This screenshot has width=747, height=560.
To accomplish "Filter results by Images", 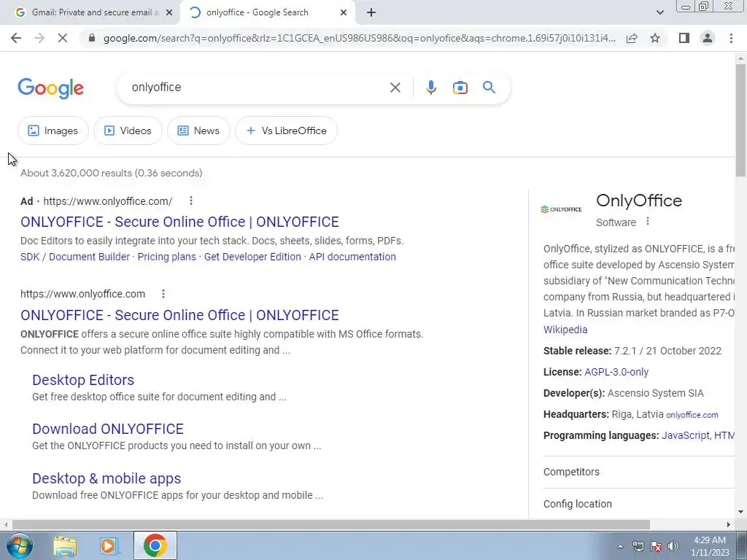I will point(53,131).
